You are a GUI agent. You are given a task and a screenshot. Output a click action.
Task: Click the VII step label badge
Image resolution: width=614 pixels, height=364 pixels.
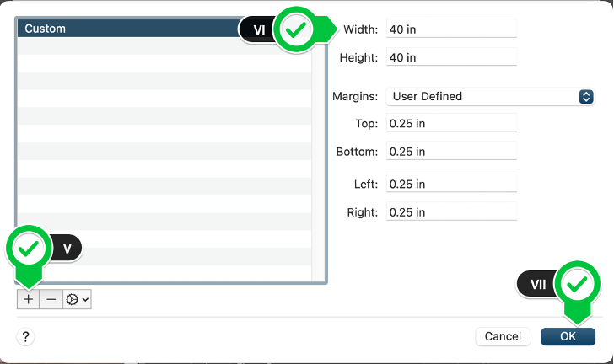pos(537,285)
